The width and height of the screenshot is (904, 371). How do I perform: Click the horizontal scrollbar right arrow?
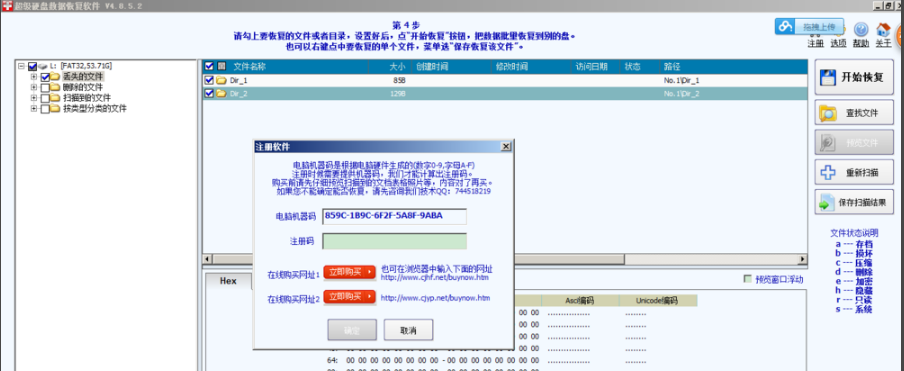(x=802, y=259)
